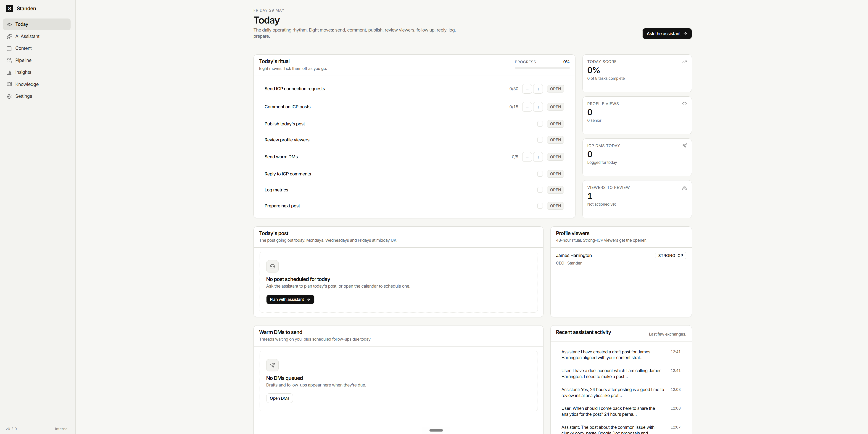Click the STRONG ICP badge
The image size is (868, 434).
click(670, 256)
